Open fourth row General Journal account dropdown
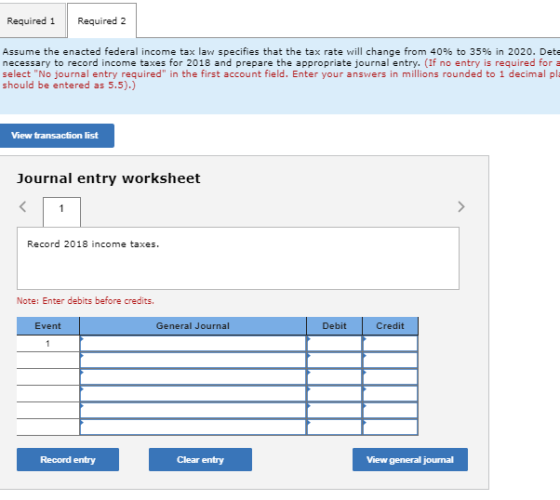The image size is (560, 500). pos(193,394)
